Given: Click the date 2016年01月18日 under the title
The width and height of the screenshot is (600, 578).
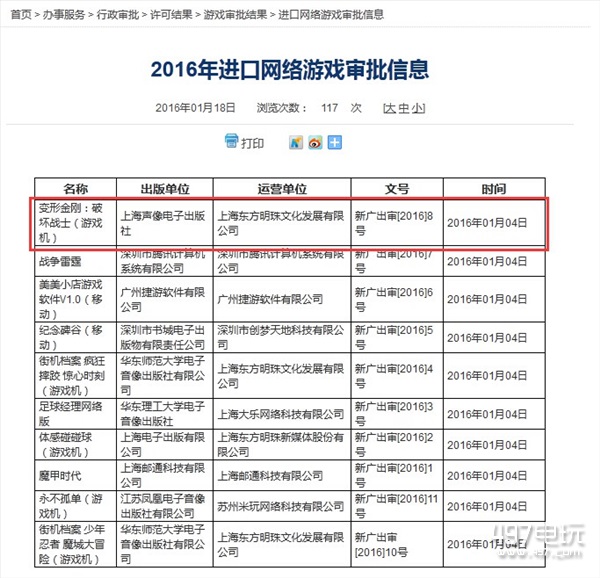Looking at the screenshot, I should tap(195, 108).
